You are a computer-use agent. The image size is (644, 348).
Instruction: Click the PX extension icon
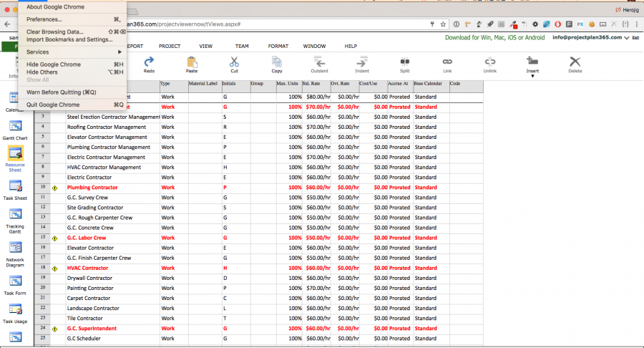[580, 24]
